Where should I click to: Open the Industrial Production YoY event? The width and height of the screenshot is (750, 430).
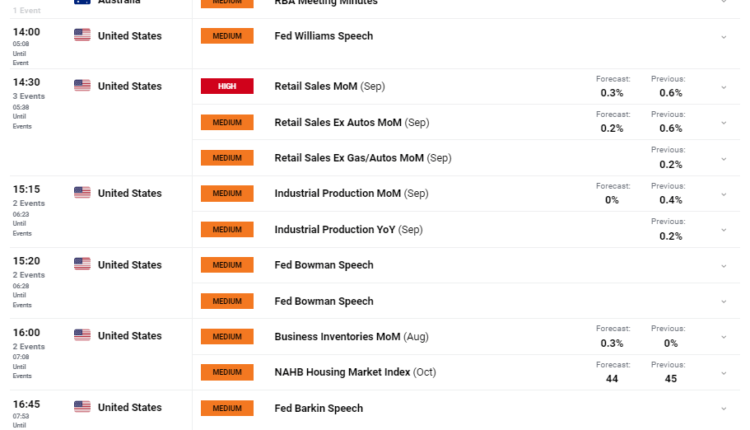pyautogui.click(x=335, y=230)
